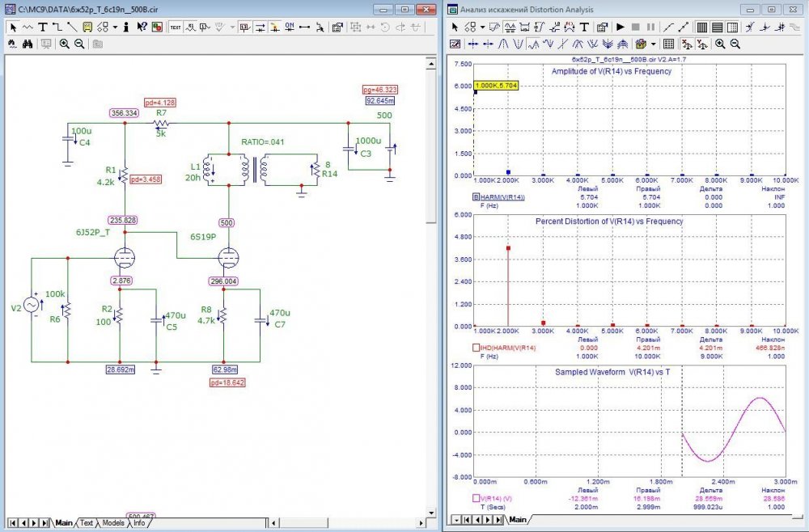This screenshot has height=532, width=809.
Task: Expand the dropdown beside the analysis toolbox icon
Action: click(x=653, y=44)
